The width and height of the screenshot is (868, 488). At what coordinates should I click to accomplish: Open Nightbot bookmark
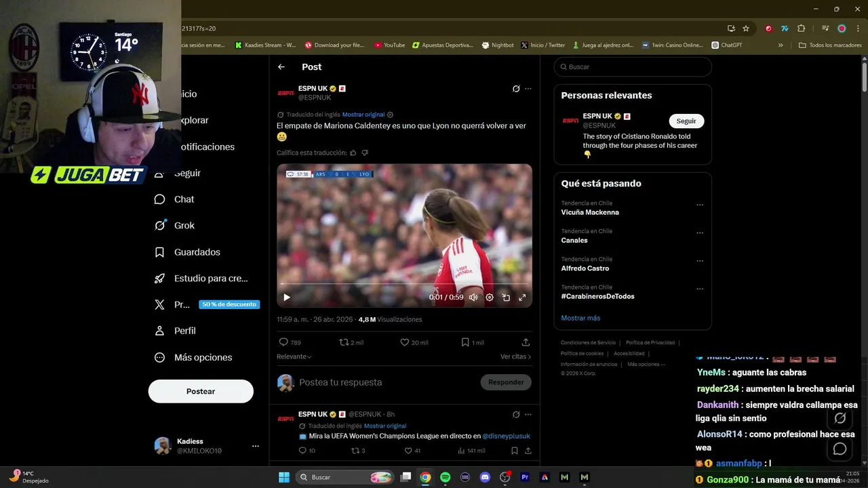click(498, 45)
